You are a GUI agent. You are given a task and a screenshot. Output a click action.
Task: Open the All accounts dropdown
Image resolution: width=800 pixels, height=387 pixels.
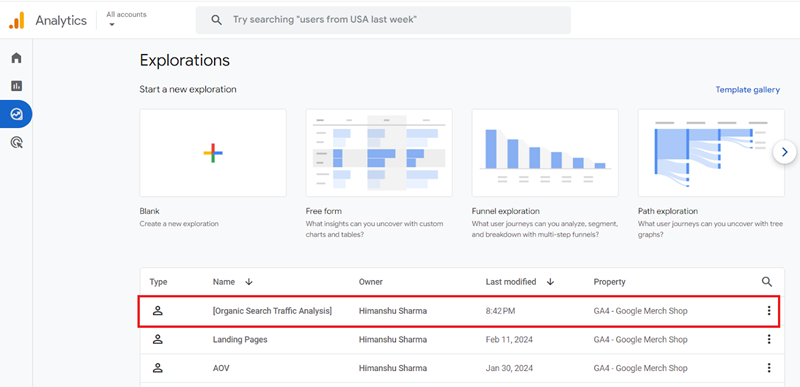click(126, 19)
